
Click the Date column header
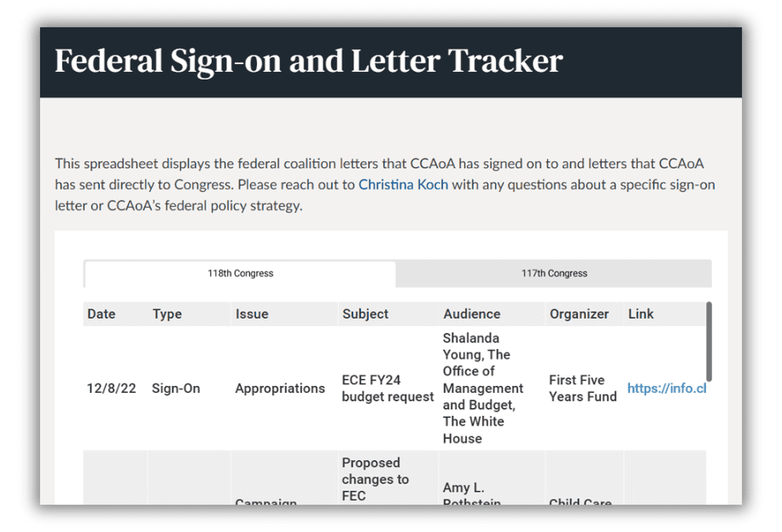click(x=101, y=314)
